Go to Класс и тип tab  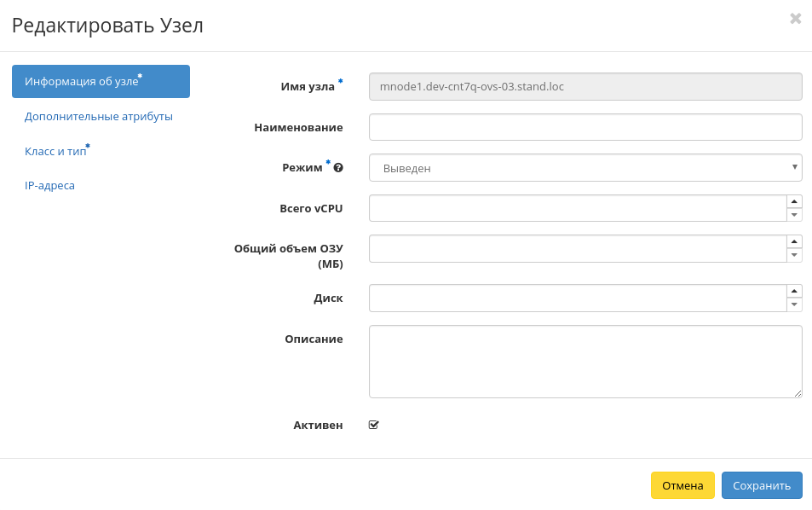pos(56,151)
